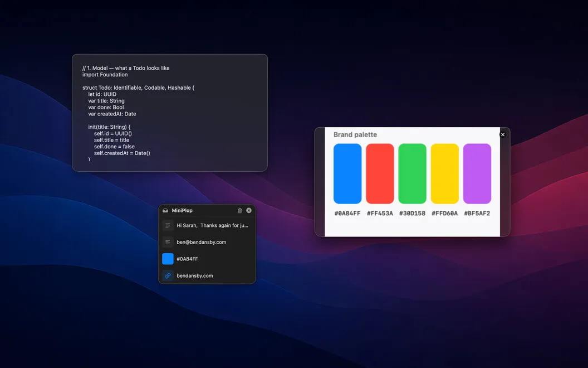Click the #BF5AF2 hex label
The width and height of the screenshot is (588, 368).
pos(477,214)
